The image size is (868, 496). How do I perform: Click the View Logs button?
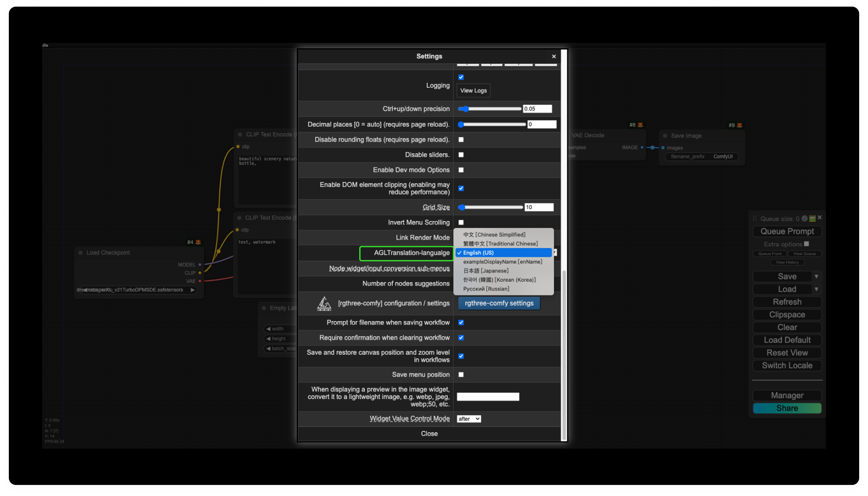[x=473, y=91]
